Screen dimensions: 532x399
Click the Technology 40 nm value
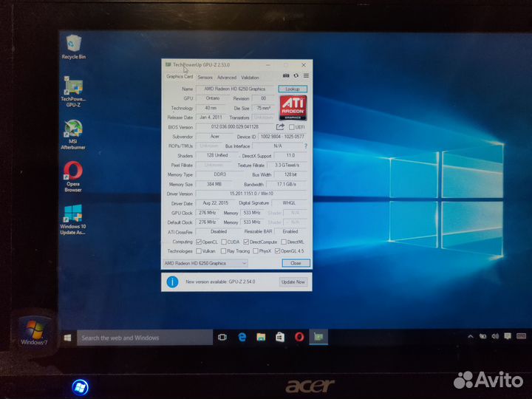211,108
